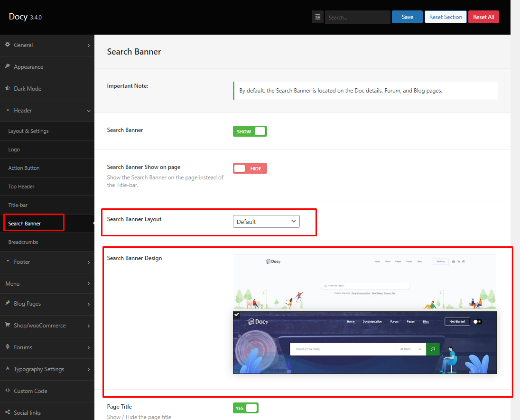
Task: Click the Shop/wooCommerce cart icon
Action: pos(8,325)
